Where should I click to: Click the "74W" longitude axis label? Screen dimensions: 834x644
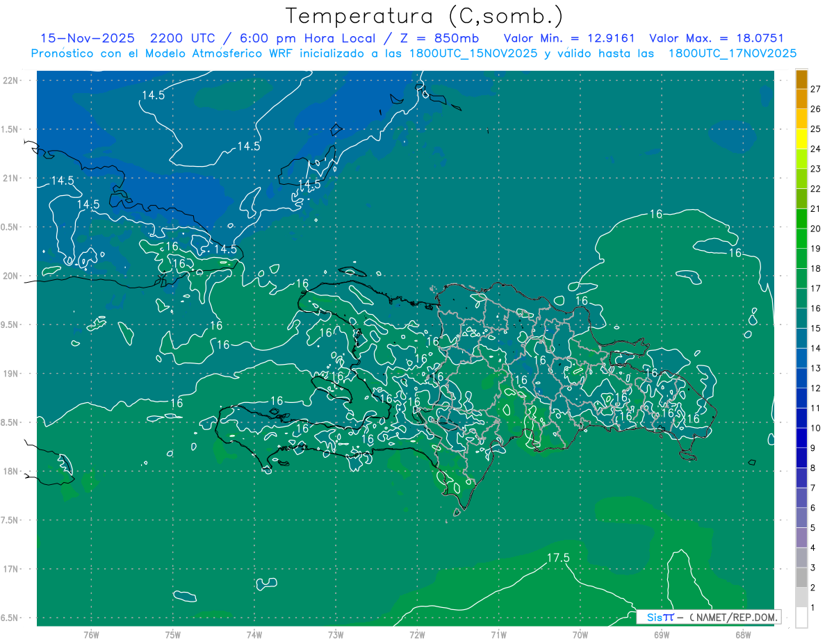[254, 634]
